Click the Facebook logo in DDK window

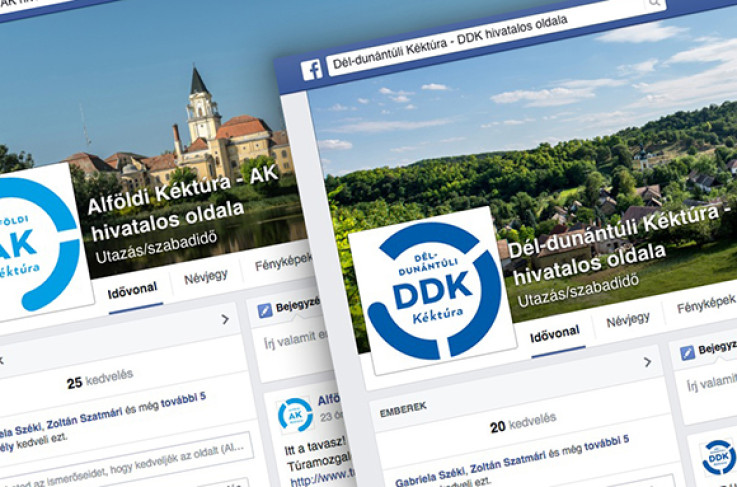tap(312, 70)
